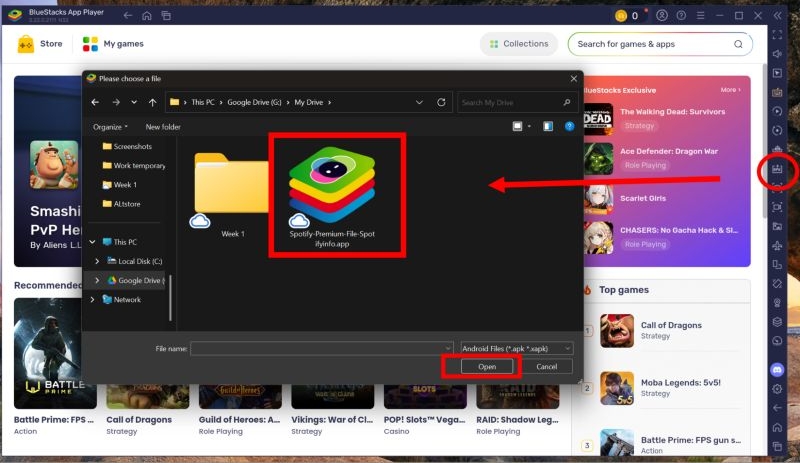The width and height of the screenshot is (800, 463).
Task: Click the volume speaker icon in the sidebar
Action: pos(777,54)
